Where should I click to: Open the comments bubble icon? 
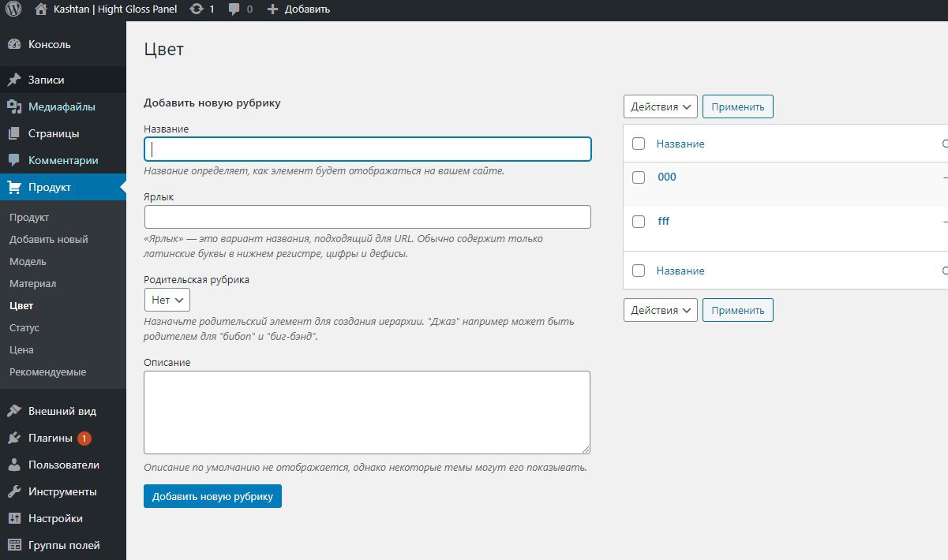point(234,9)
